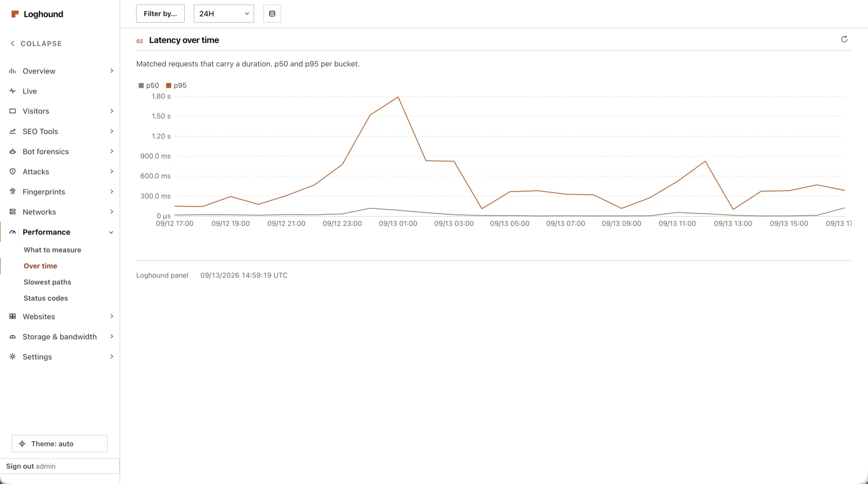868x484 pixels.
Task: Click the Networks server icon
Action: [13, 212]
